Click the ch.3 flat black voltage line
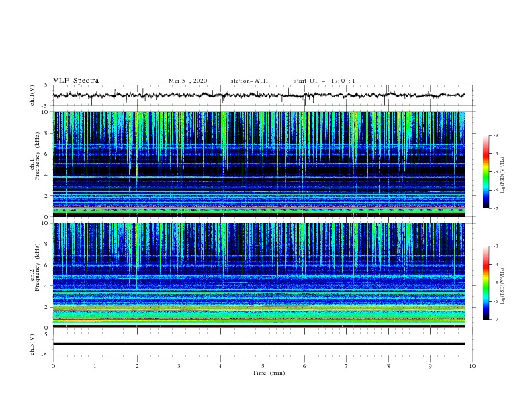Screen dimensions: 532x411 click(259, 344)
